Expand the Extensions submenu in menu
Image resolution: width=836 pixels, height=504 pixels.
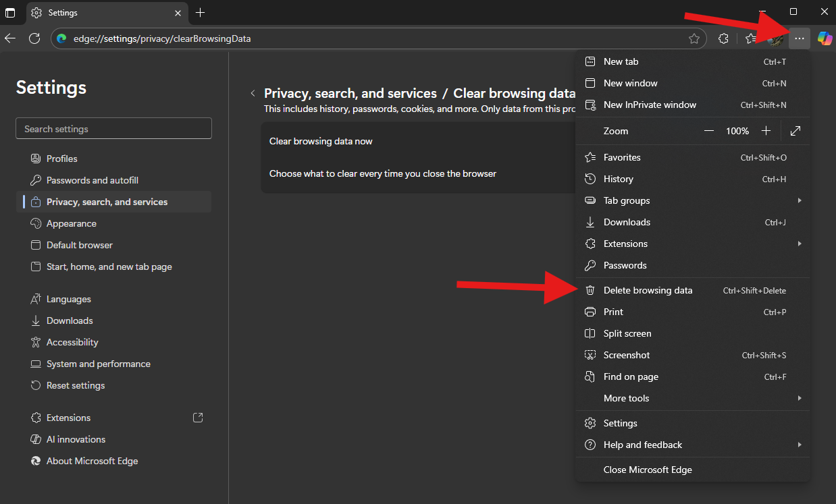(x=693, y=244)
